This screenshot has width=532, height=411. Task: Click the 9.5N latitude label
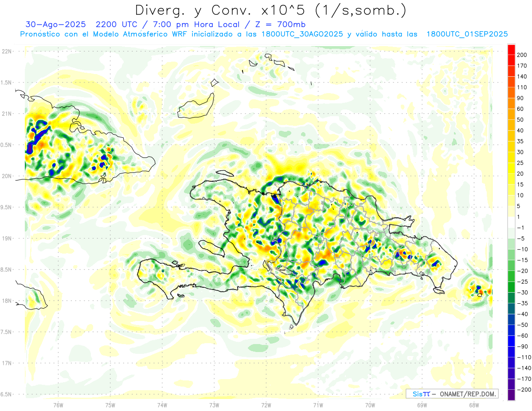[x=7, y=207]
